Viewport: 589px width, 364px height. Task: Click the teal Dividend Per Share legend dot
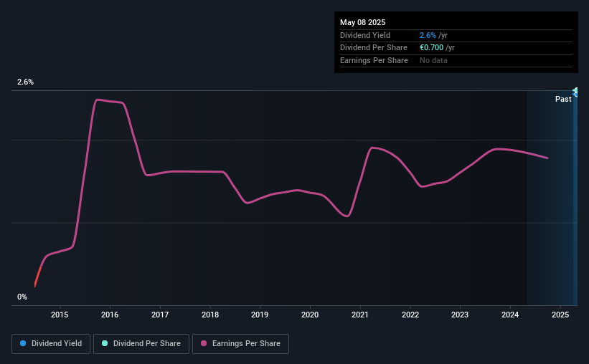coord(105,343)
